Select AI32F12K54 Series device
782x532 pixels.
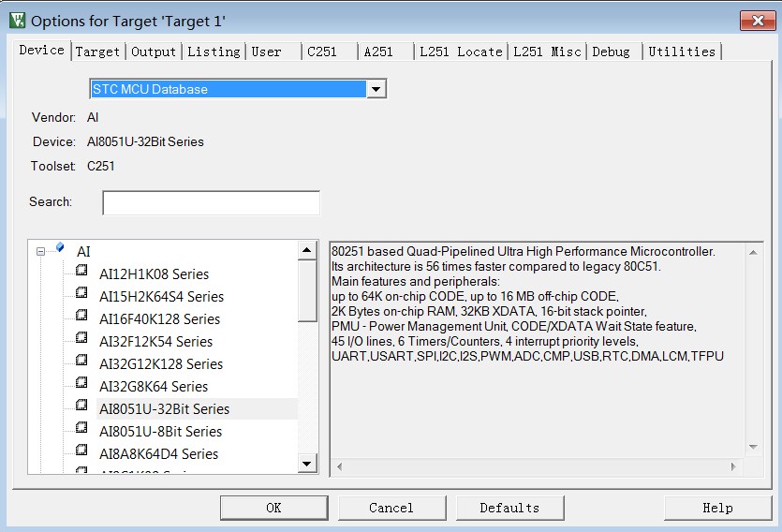click(156, 342)
